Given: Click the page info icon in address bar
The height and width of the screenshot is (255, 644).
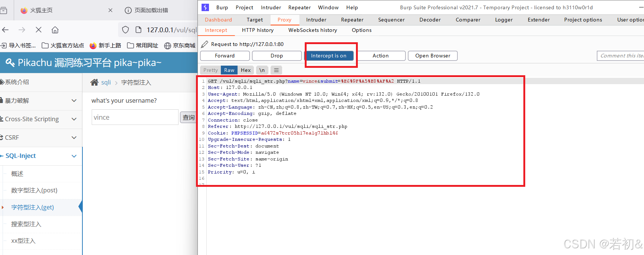Looking at the screenshot, I should pyautogui.click(x=138, y=30).
